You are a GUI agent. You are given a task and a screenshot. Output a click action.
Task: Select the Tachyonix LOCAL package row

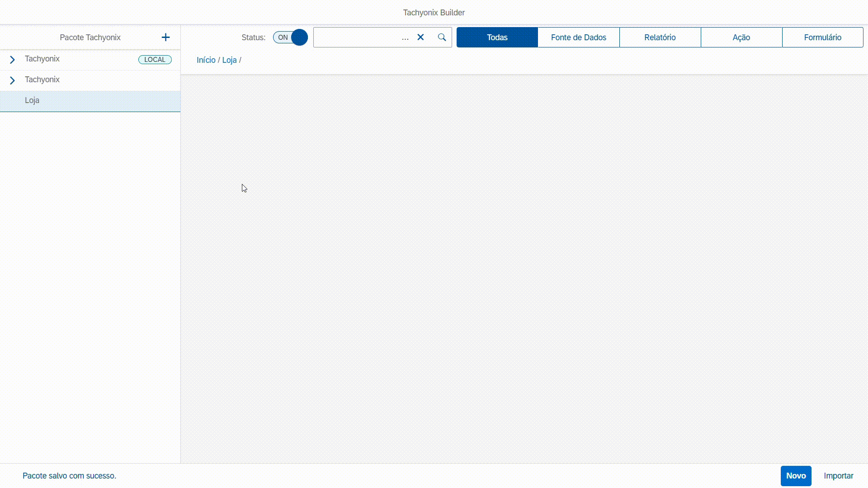(x=42, y=59)
